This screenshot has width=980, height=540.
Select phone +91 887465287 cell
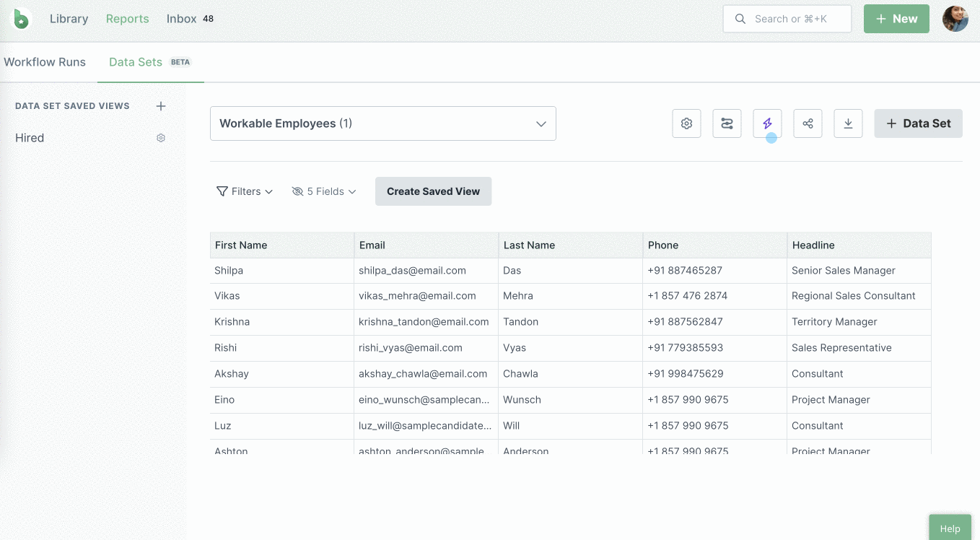click(x=715, y=271)
